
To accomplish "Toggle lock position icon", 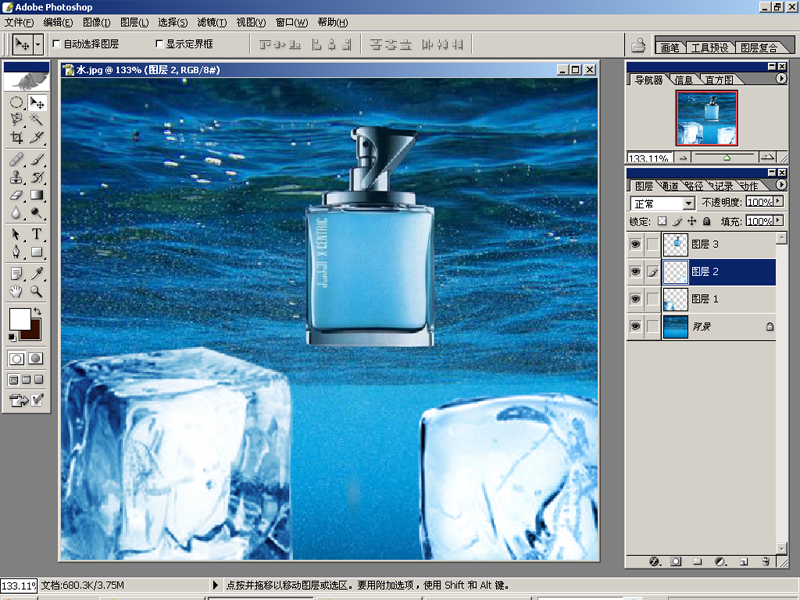I will coord(691,221).
